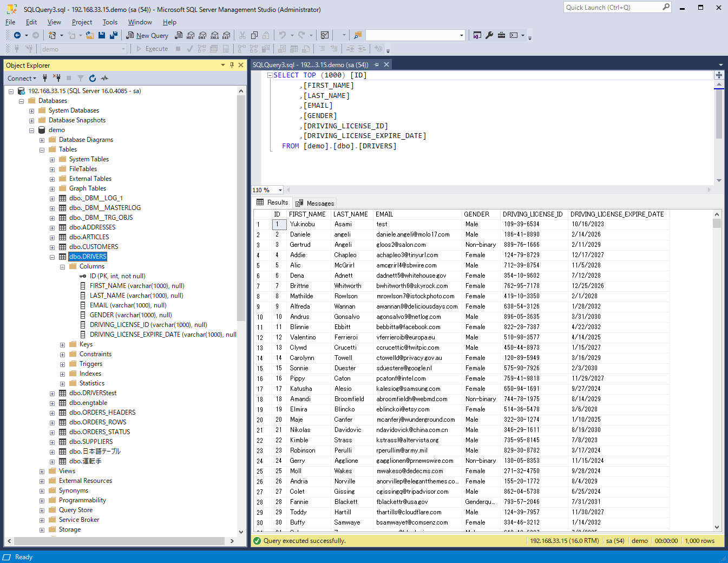Image resolution: width=728 pixels, height=563 pixels.
Task: Select the Database Diagrams folder
Action: (86, 140)
